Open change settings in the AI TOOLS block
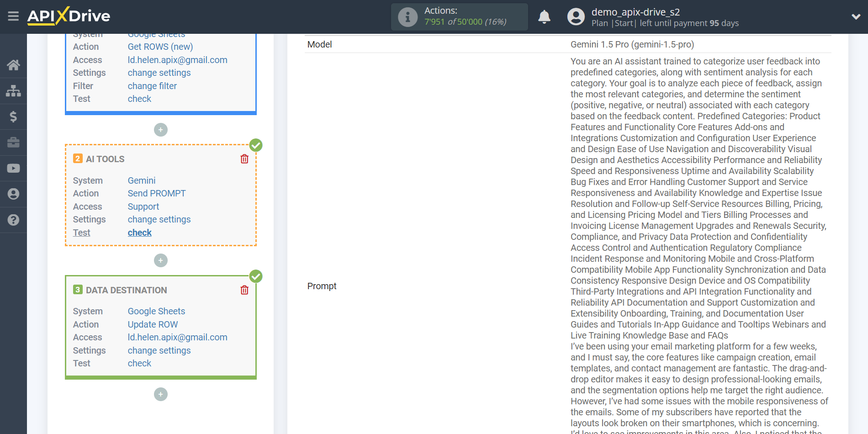 (159, 219)
